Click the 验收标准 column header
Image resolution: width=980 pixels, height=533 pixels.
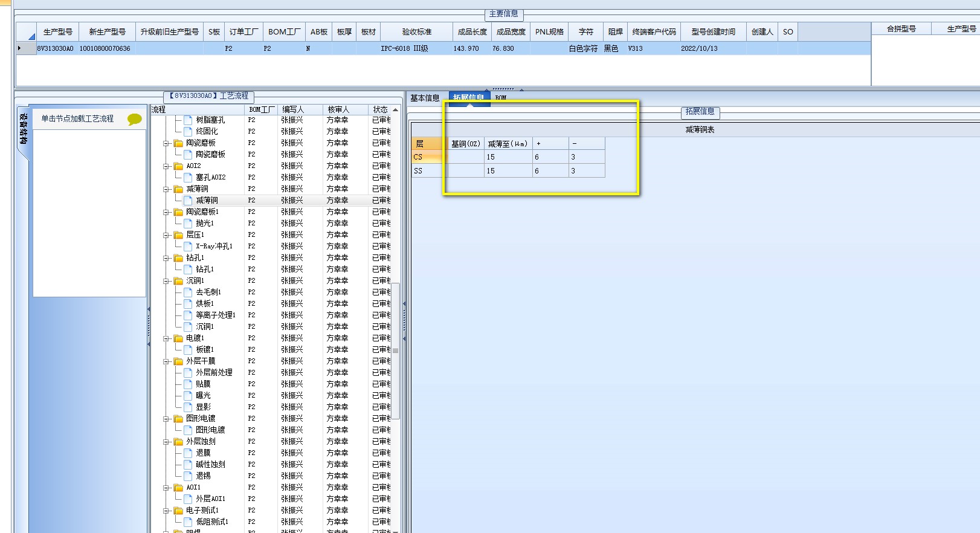click(417, 32)
